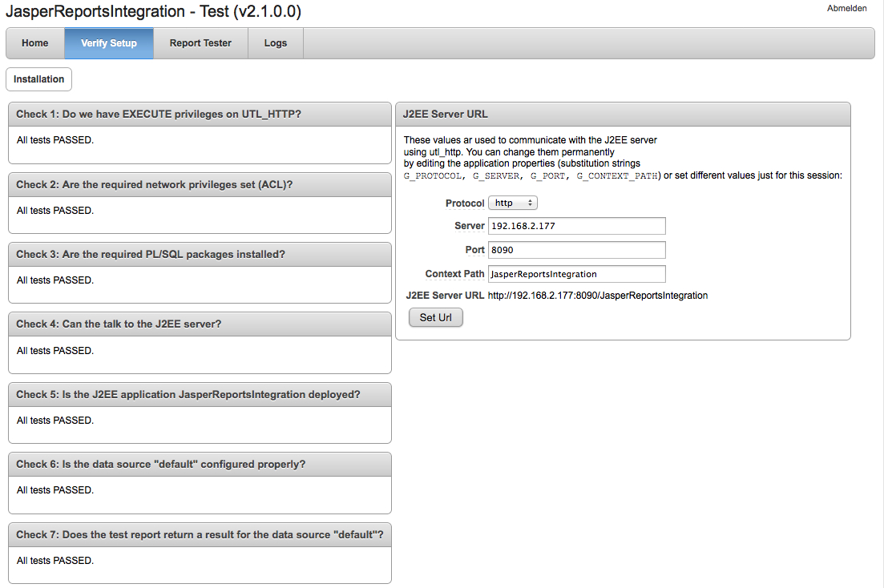Click the Check 6 data source header
884x588 pixels.
click(x=199, y=464)
